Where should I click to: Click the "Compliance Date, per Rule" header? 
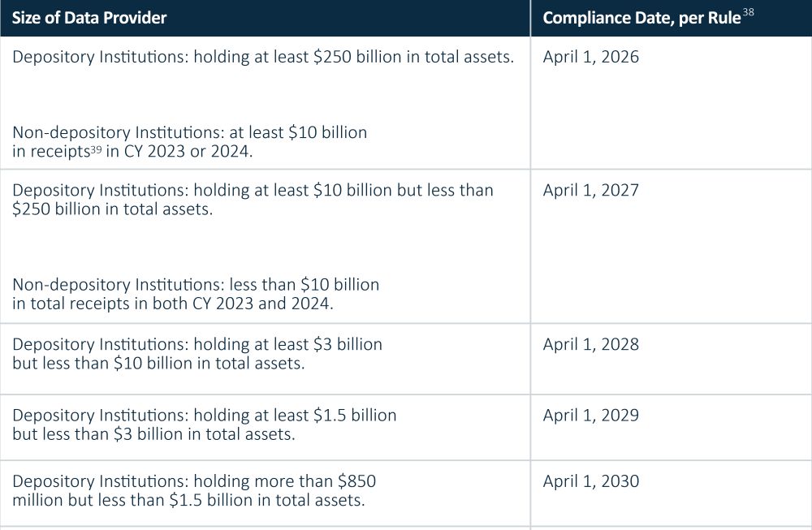coord(641,19)
